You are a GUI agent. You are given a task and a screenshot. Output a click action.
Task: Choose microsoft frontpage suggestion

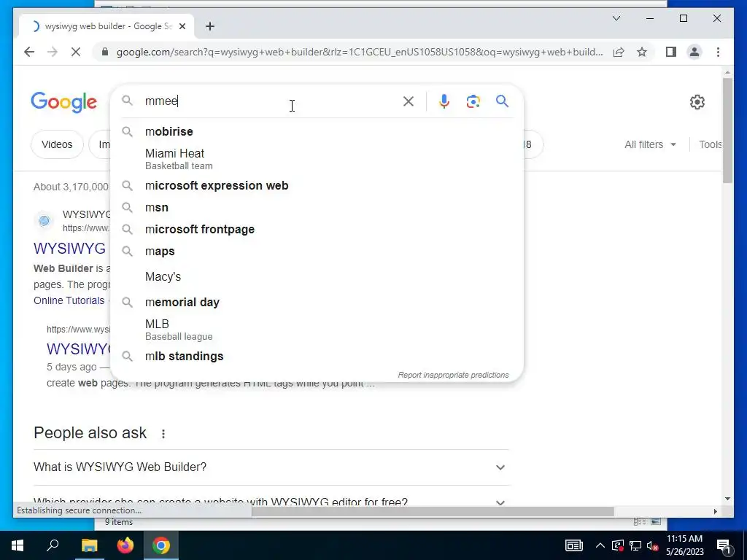click(317, 229)
